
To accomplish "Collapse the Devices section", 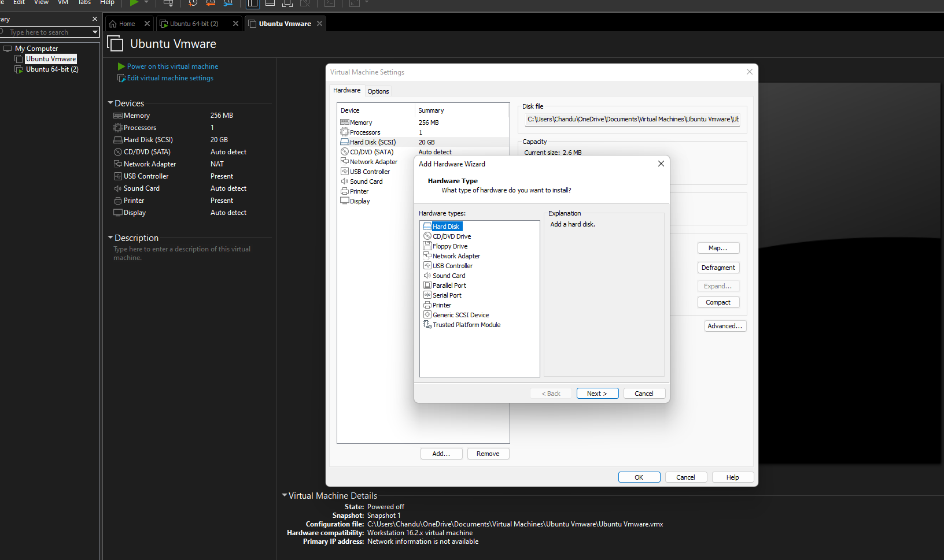I will point(110,103).
